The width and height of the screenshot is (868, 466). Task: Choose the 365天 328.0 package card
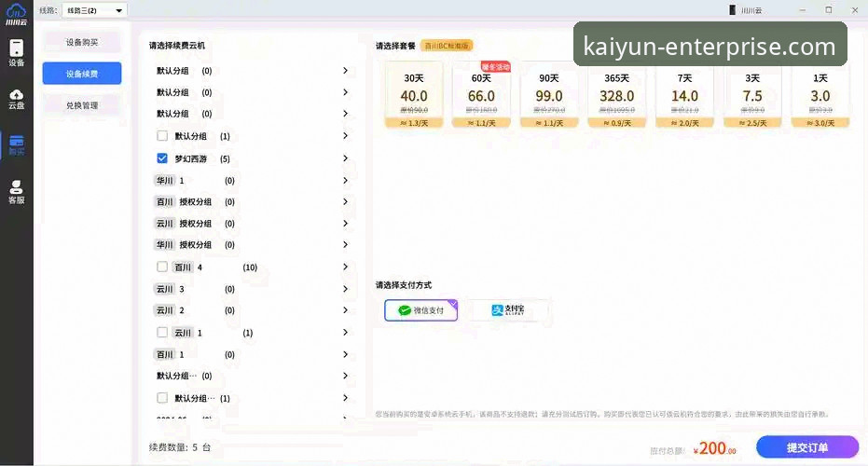pyautogui.click(x=616, y=95)
